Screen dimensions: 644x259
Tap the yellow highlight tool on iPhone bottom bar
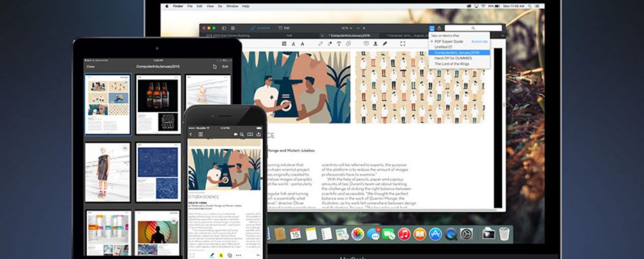click(x=220, y=255)
